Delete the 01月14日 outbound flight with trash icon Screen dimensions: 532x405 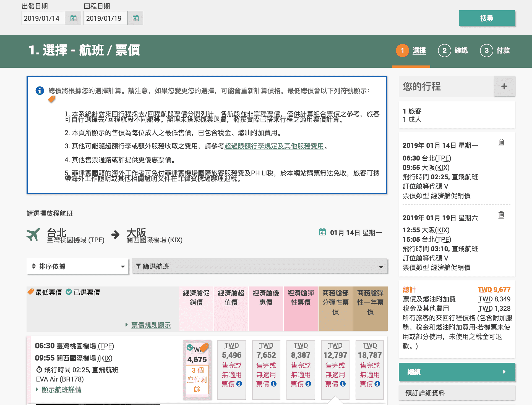501,143
